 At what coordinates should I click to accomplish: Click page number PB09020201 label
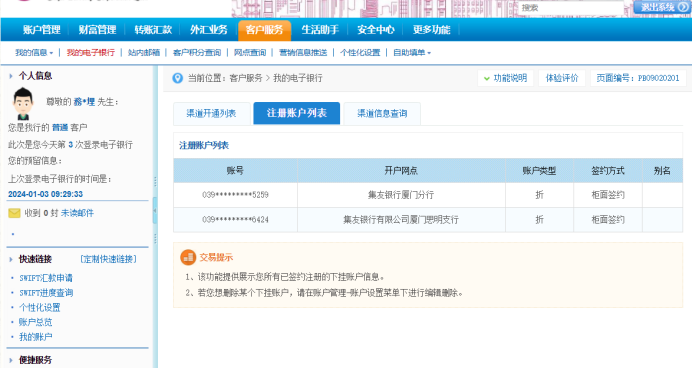coord(638,78)
